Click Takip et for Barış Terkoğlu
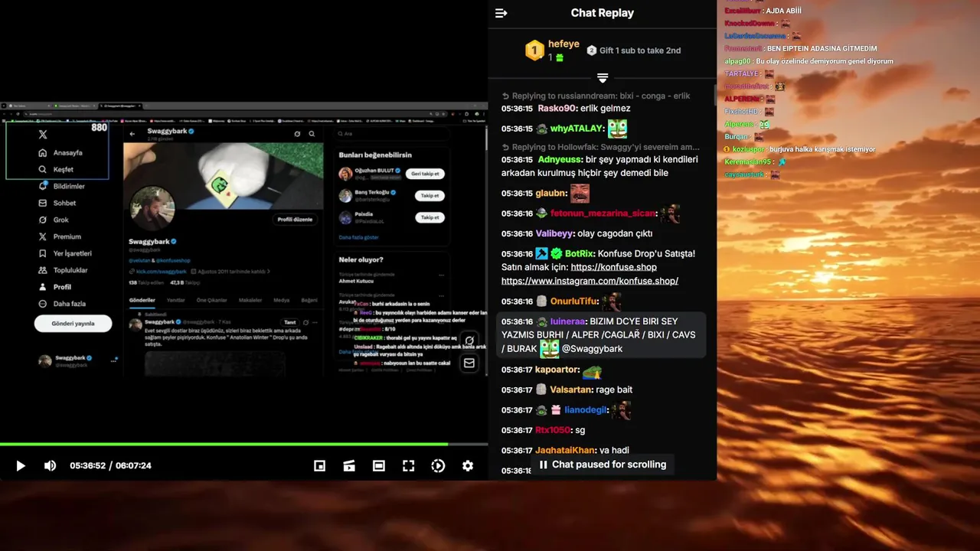The image size is (980, 551). click(x=430, y=196)
